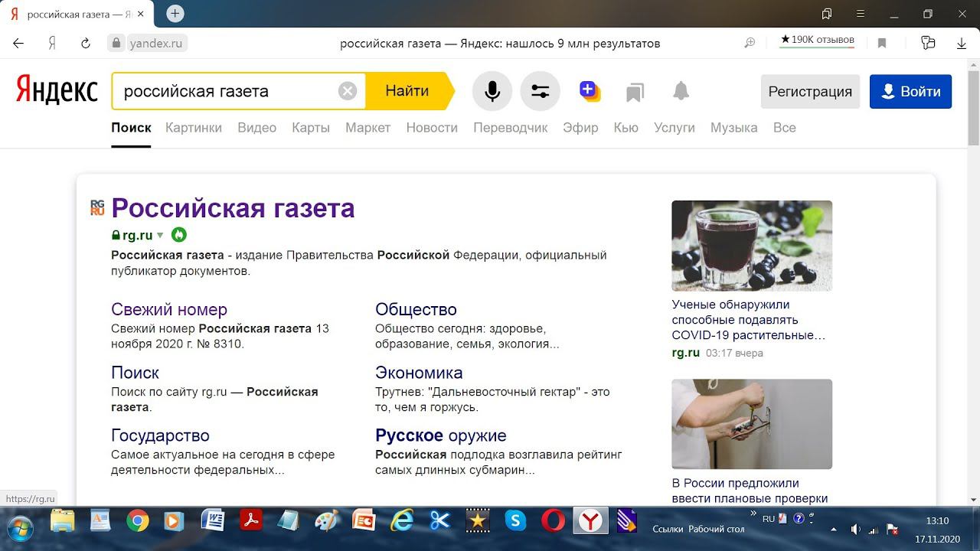Open the Переводчик tab
This screenshot has height=551, width=980.
(511, 128)
